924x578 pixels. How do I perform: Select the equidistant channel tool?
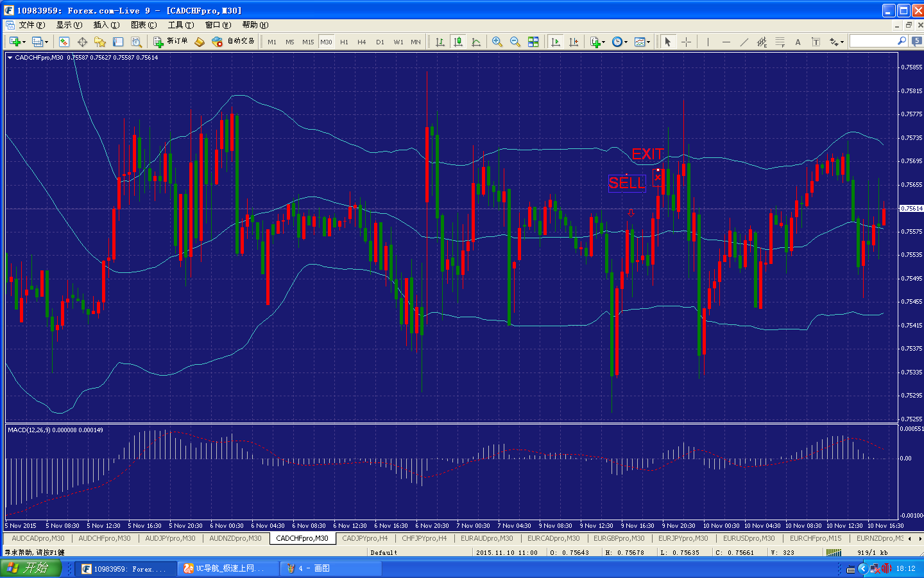[762, 42]
